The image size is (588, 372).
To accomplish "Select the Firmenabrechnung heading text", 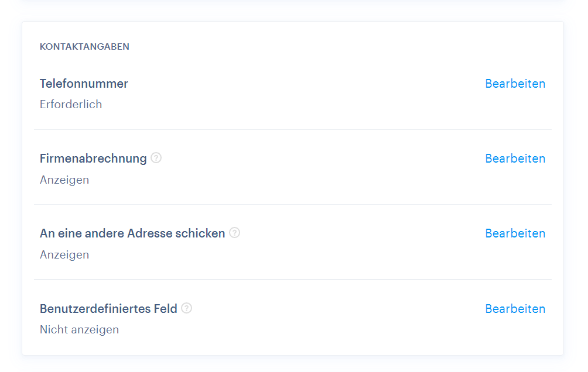I will tap(93, 159).
